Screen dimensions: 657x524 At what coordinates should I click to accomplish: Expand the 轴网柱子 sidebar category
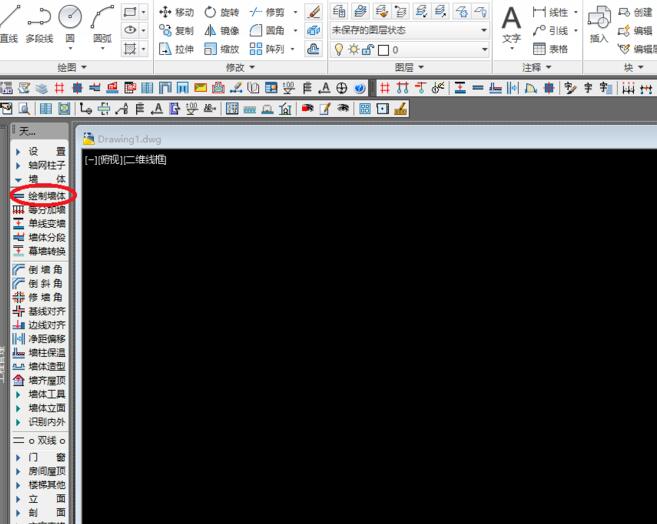pyautogui.click(x=39, y=165)
